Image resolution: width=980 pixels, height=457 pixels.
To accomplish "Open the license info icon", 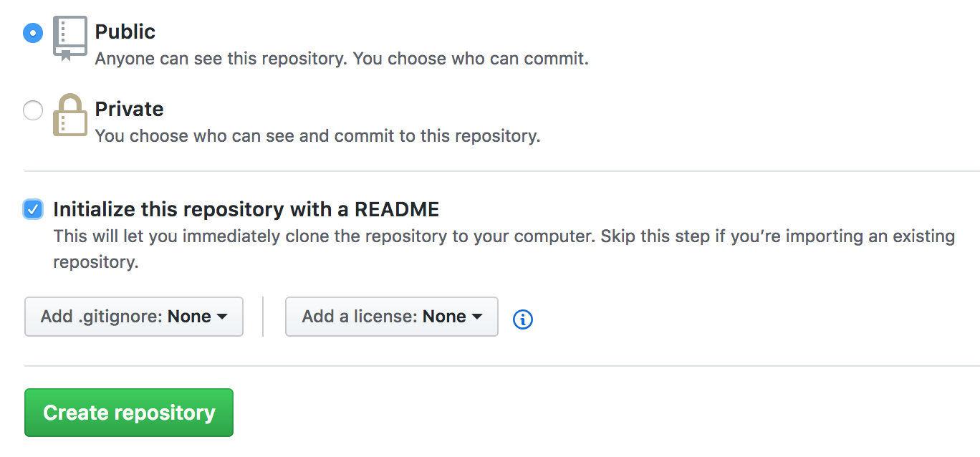I will pyautogui.click(x=523, y=319).
